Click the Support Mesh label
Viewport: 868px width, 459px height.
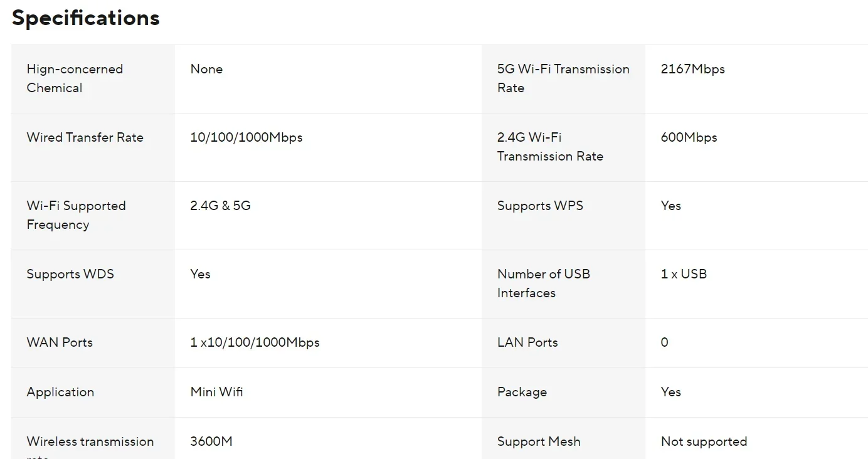(539, 441)
